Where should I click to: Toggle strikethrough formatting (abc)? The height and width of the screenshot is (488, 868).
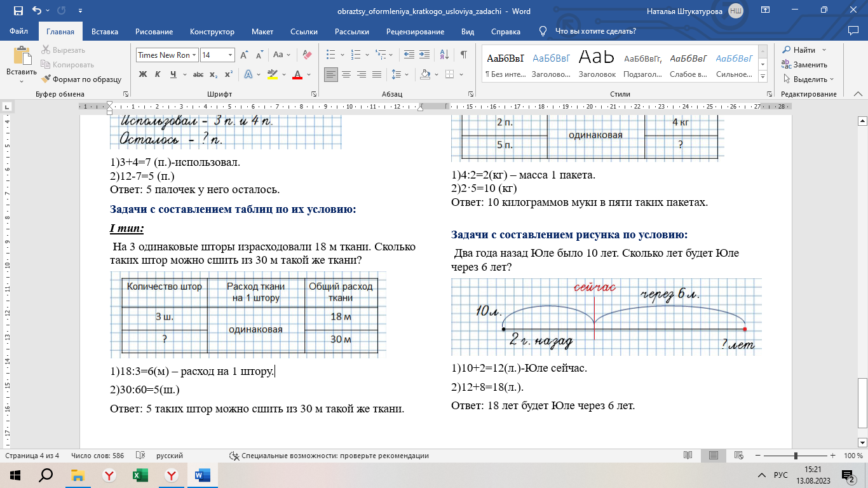click(198, 74)
